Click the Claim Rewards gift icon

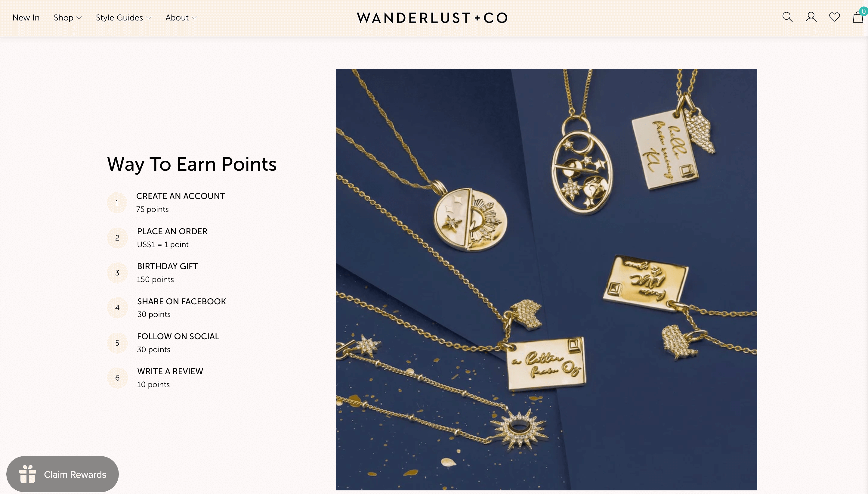28,474
